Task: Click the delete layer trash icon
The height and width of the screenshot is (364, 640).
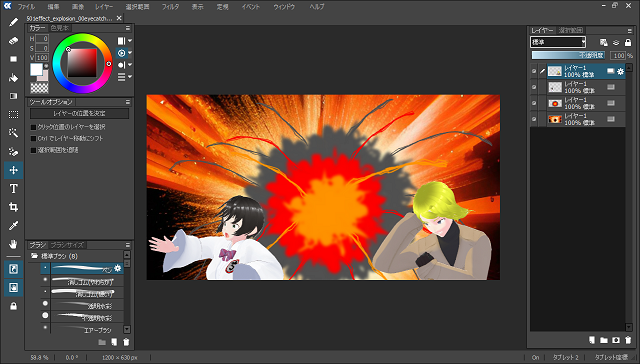Action: (628, 340)
